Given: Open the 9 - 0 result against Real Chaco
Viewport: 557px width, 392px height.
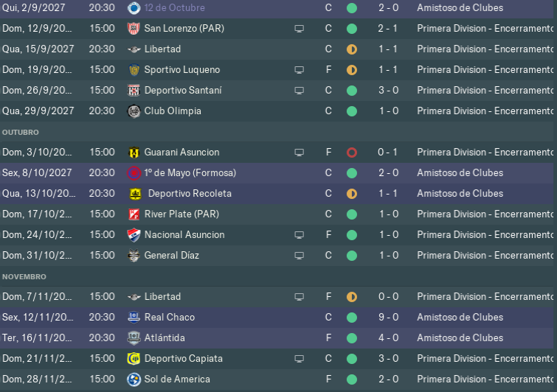Looking at the screenshot, I should tap(388, 318).
